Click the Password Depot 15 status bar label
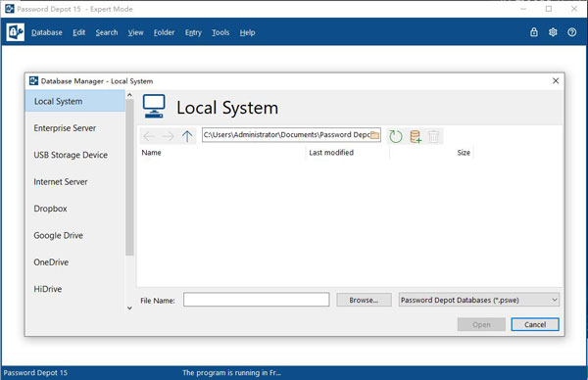 (x=35, y=373)
